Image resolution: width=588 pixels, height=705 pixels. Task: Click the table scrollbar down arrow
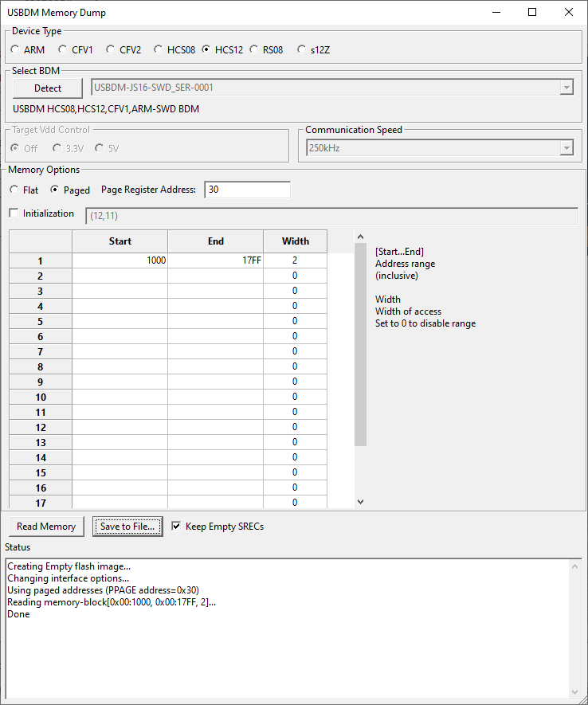360,502
